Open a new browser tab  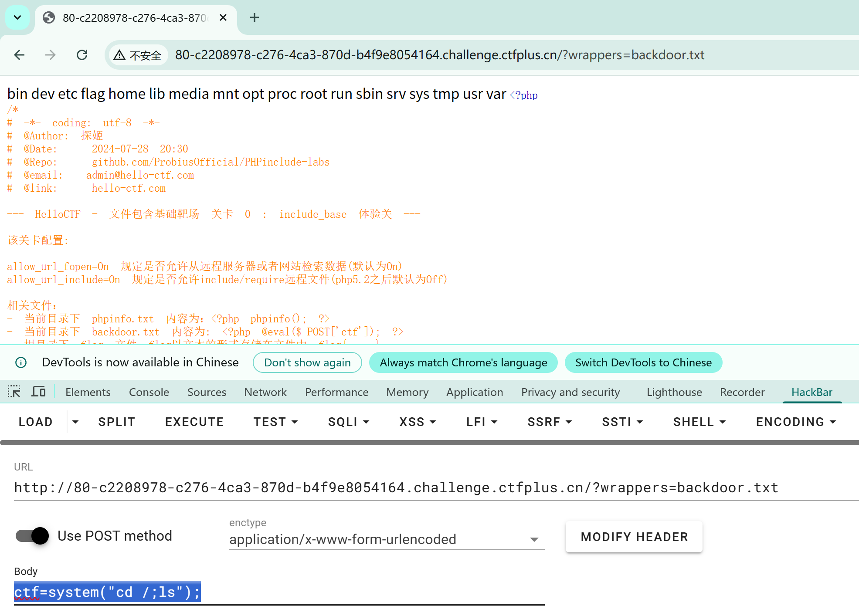point(255,17)
